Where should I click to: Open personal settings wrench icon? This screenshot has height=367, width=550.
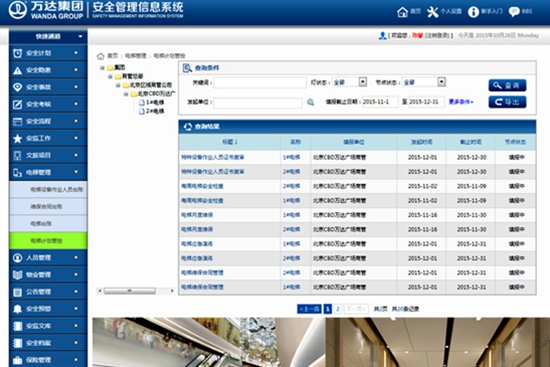(432, 12)
